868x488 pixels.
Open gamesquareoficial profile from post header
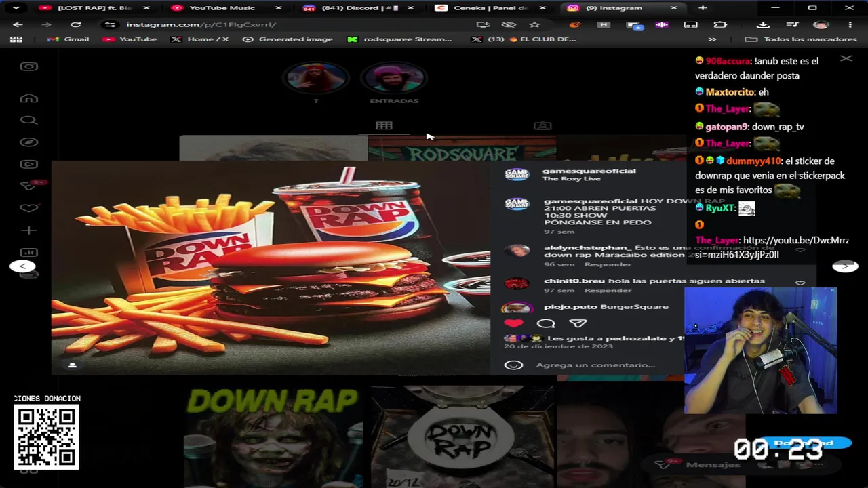(x=589, y=171)
